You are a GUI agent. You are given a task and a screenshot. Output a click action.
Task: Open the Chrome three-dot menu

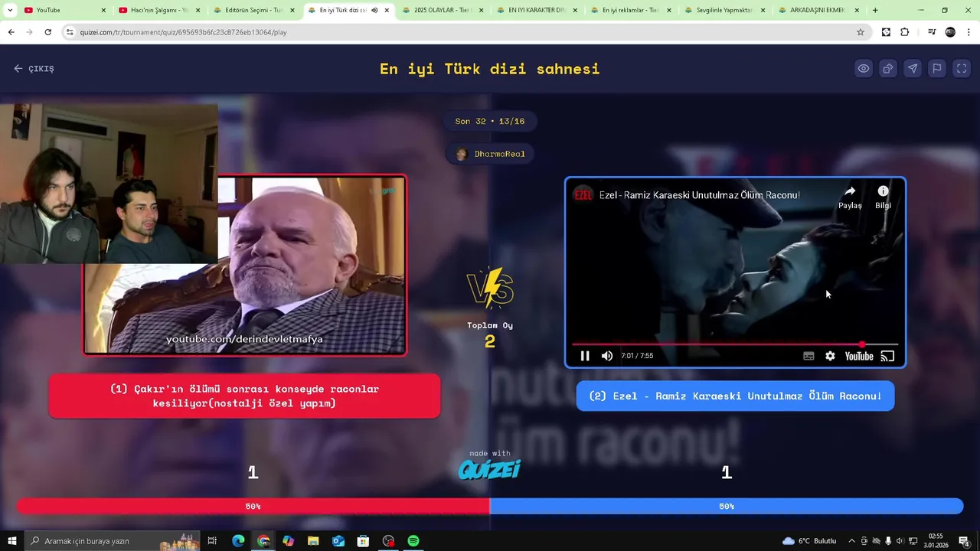coord(969,32)
